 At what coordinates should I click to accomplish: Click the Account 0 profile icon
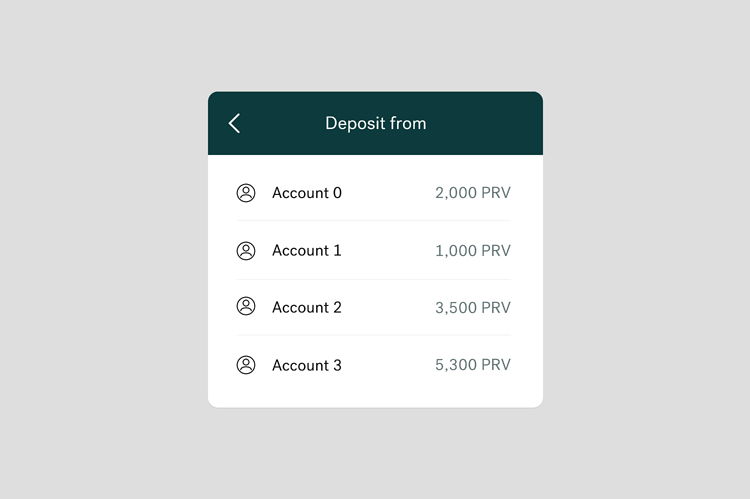(x=246, y=193)
